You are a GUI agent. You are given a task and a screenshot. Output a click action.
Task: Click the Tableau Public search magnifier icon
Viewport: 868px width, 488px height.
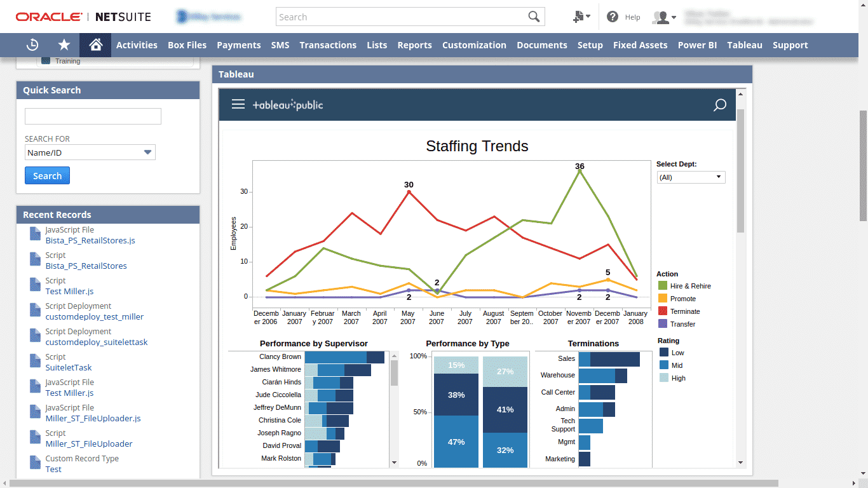719,105
